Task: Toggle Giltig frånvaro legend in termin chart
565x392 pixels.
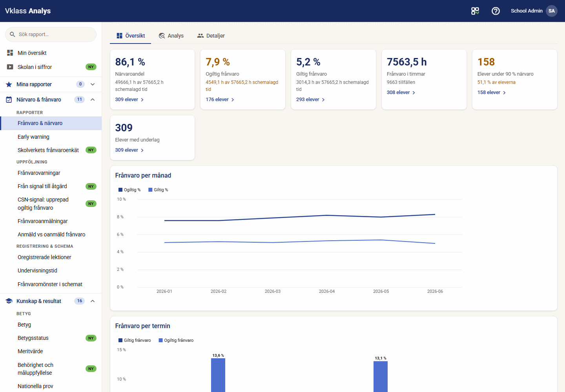Action: tap(135, 340)
